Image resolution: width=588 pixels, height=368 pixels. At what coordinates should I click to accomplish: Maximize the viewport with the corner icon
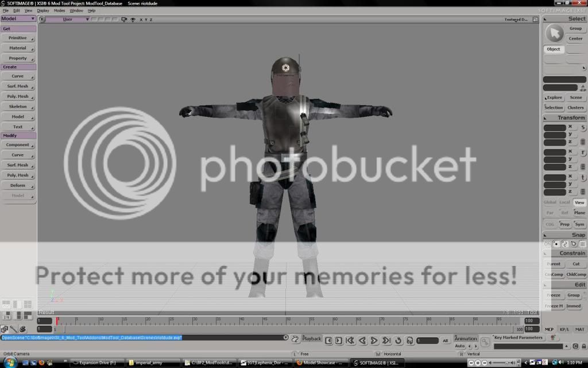click(535, 19)
